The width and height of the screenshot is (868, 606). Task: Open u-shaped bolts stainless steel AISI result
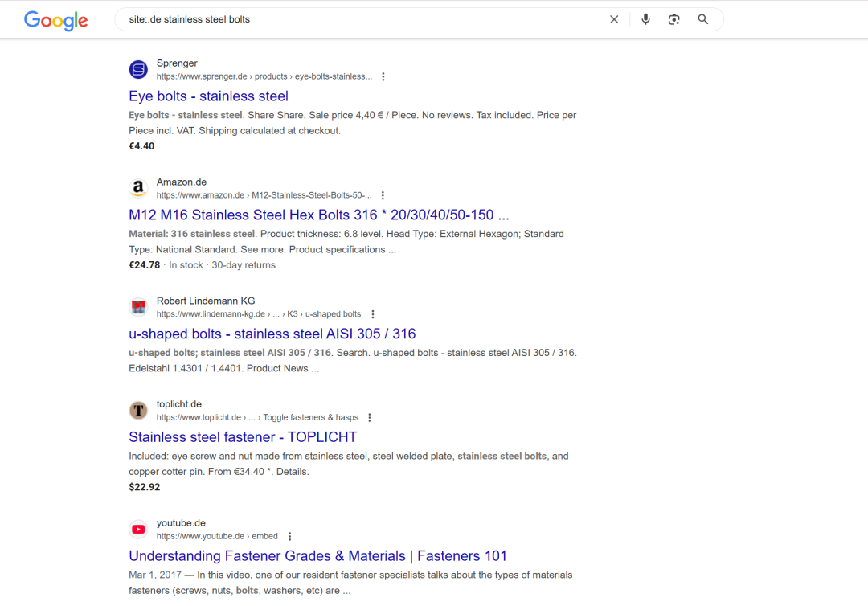(272, 334)
